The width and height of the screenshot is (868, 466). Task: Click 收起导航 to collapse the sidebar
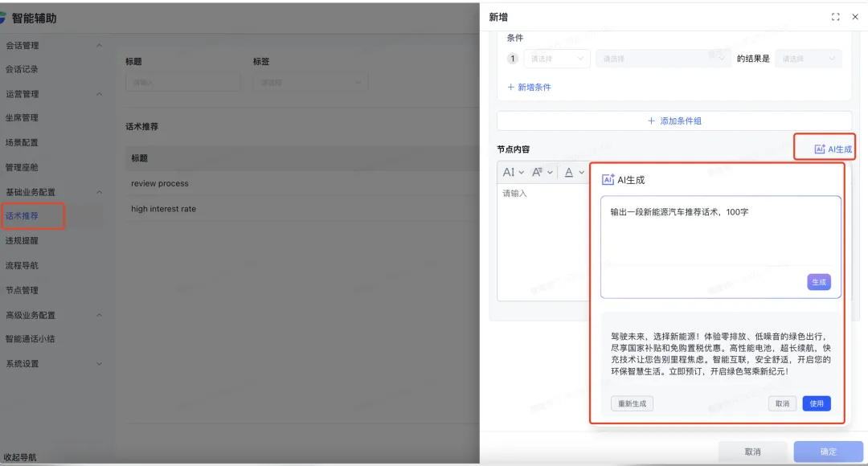(20, 457)
